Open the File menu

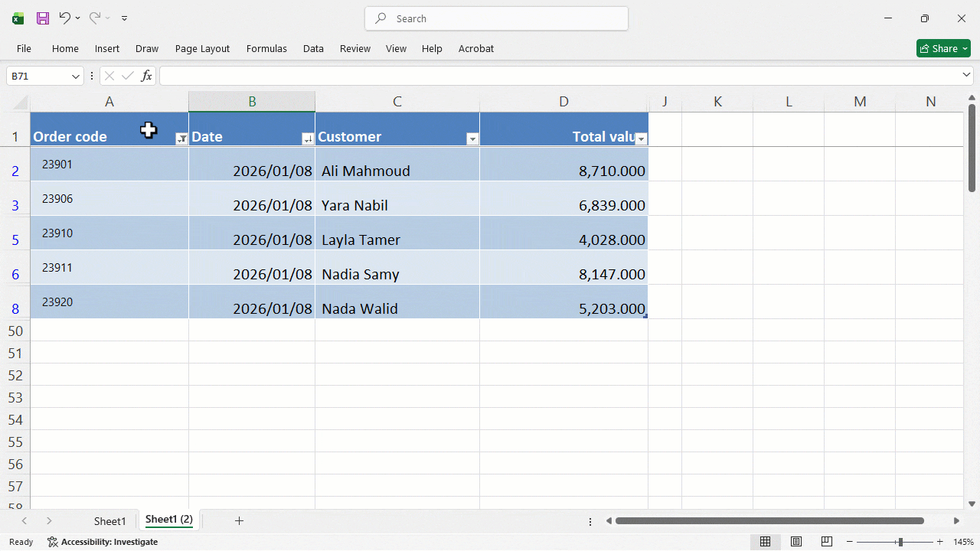click(x=24, y=48)
